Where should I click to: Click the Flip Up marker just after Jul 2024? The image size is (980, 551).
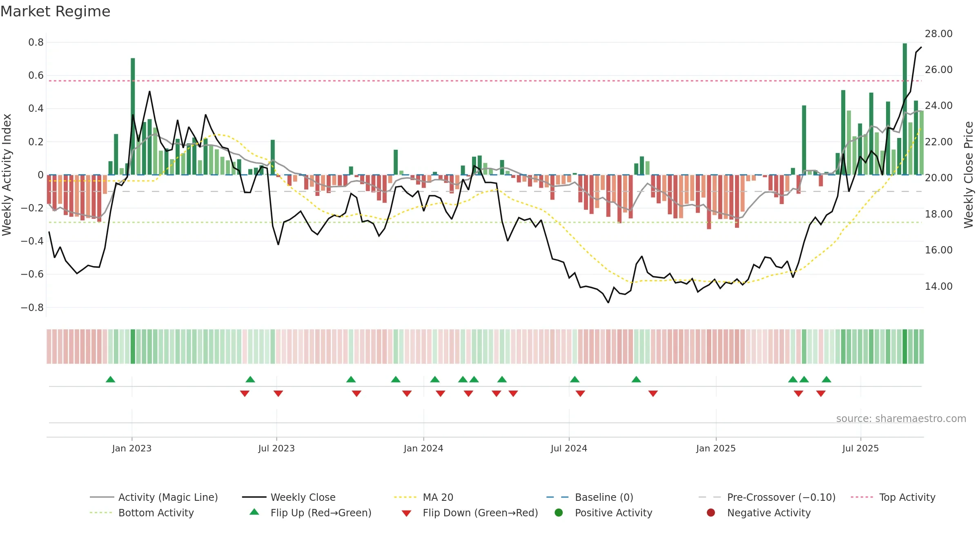tap(575, 379)
